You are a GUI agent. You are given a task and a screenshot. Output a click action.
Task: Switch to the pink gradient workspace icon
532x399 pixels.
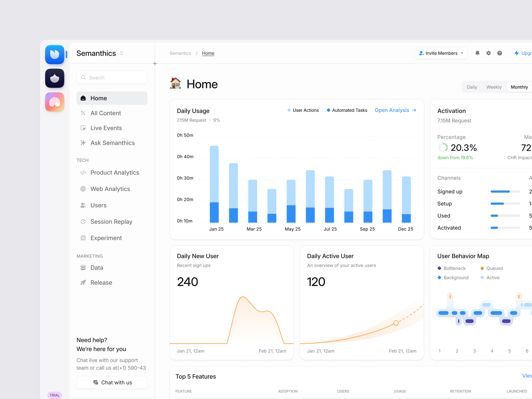55,102
